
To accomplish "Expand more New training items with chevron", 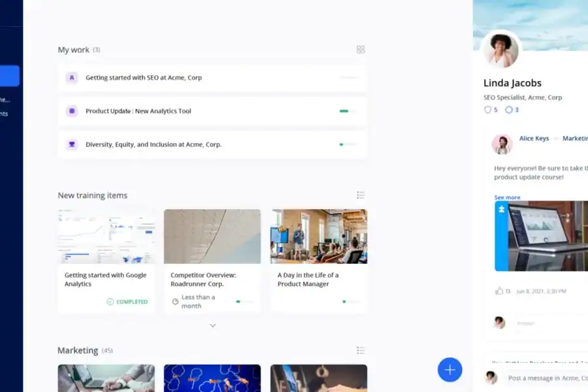I will [x=212, y=325].
